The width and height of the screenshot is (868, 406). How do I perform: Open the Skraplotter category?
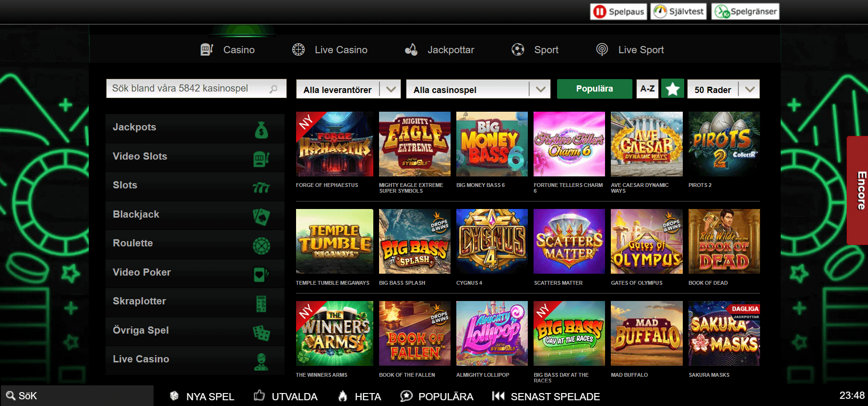click(195, 302)
